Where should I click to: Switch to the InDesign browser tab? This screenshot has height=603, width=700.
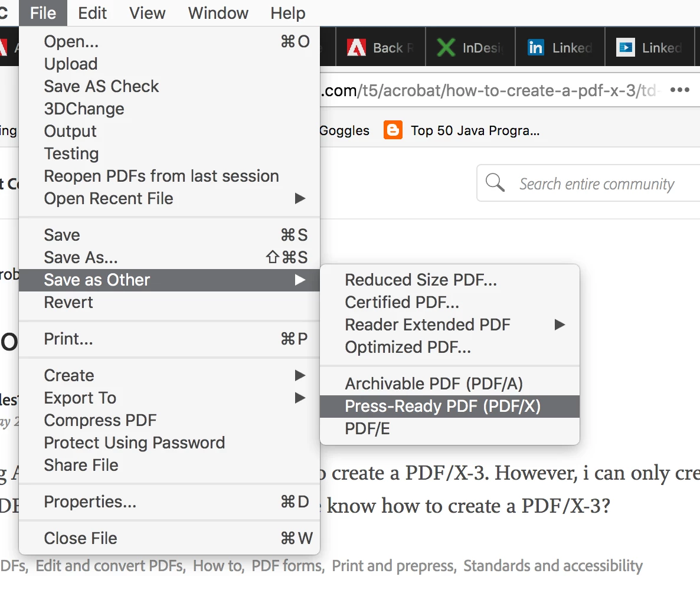tap(470, 47)
